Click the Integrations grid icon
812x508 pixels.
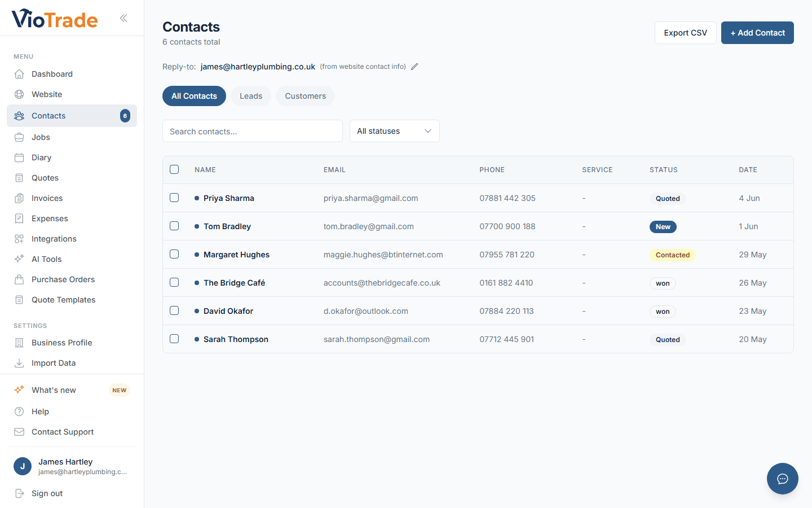coord(19,239)
